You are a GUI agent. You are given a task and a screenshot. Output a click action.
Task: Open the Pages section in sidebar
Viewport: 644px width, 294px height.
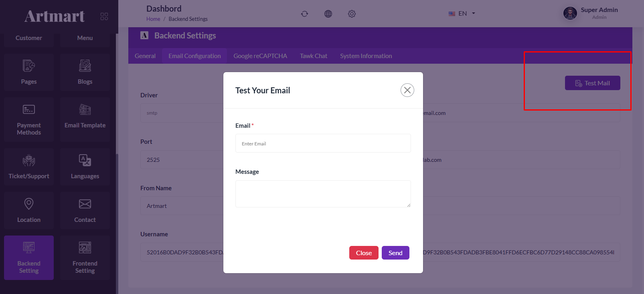[x=29, y=72]
